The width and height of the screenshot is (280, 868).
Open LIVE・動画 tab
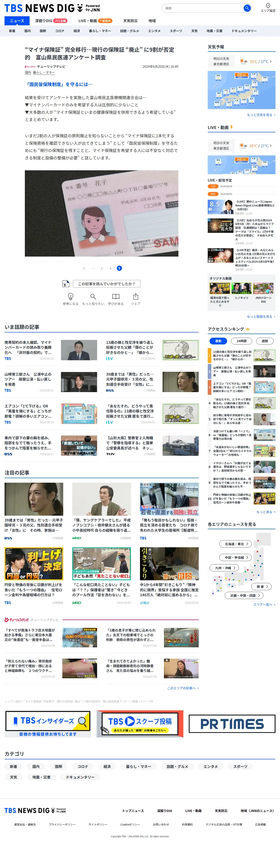coord(95,21)
